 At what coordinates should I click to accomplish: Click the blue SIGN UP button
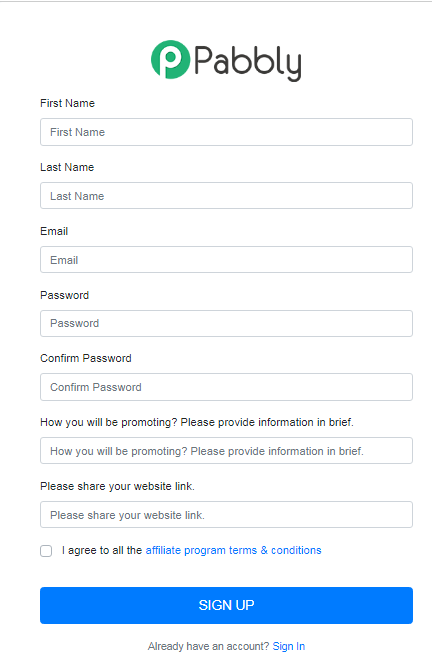coord(226,606)
